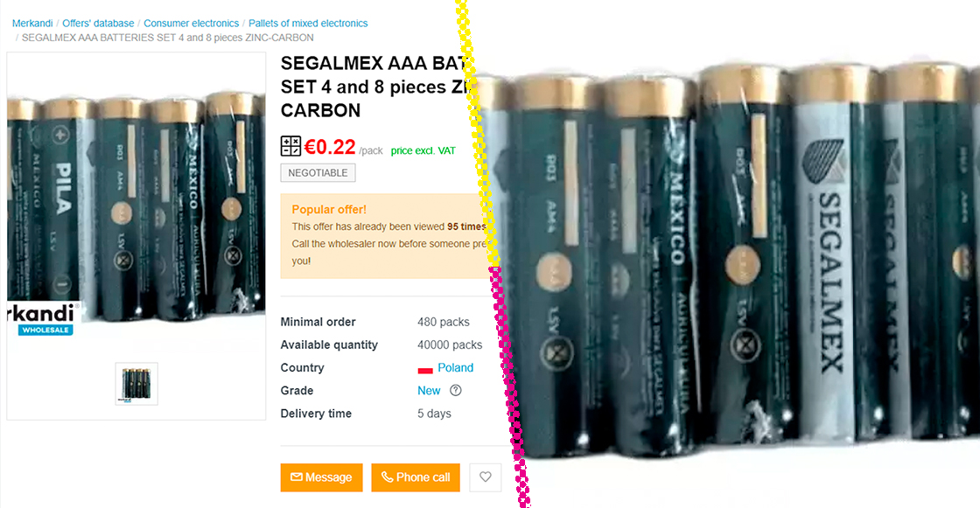Click the Merkandi Wholesale watermark logo
This screenshot has height=508, width=980.
[x=43, y=319]
